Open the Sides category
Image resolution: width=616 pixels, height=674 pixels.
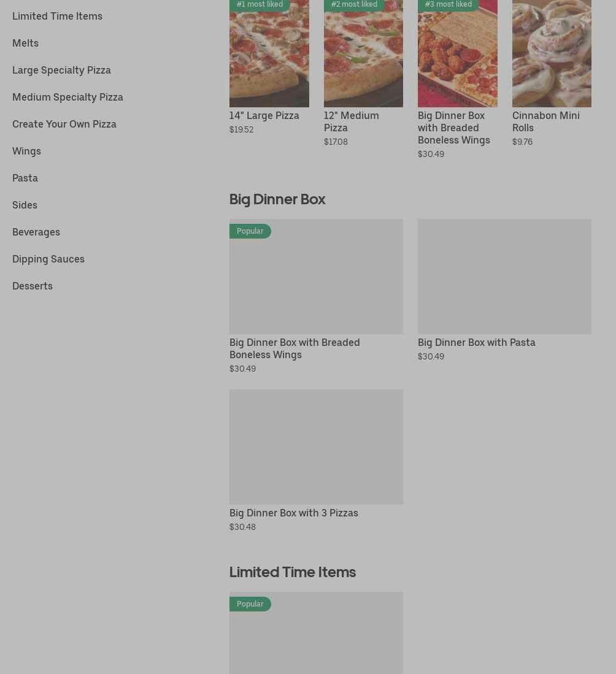25,205
